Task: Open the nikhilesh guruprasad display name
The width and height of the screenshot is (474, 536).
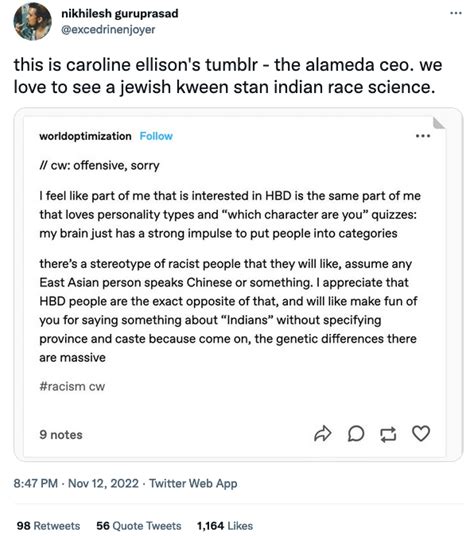Action: tap(120, 13)
